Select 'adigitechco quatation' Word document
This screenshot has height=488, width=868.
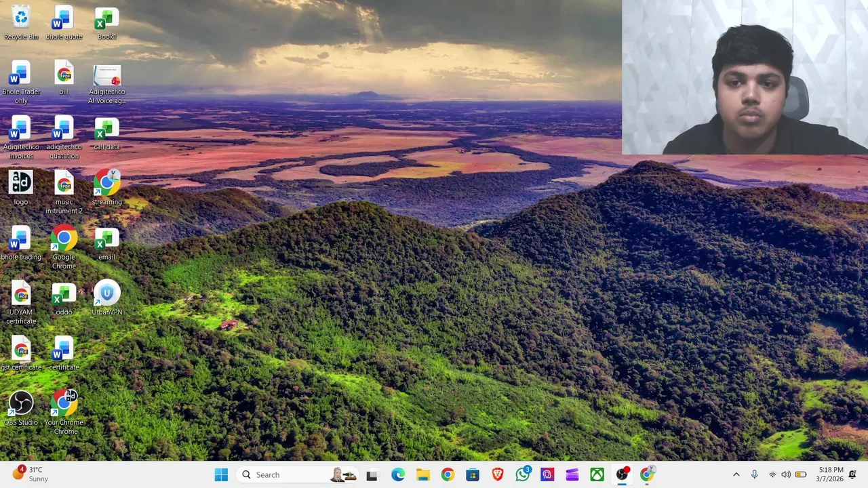(64, 137)
